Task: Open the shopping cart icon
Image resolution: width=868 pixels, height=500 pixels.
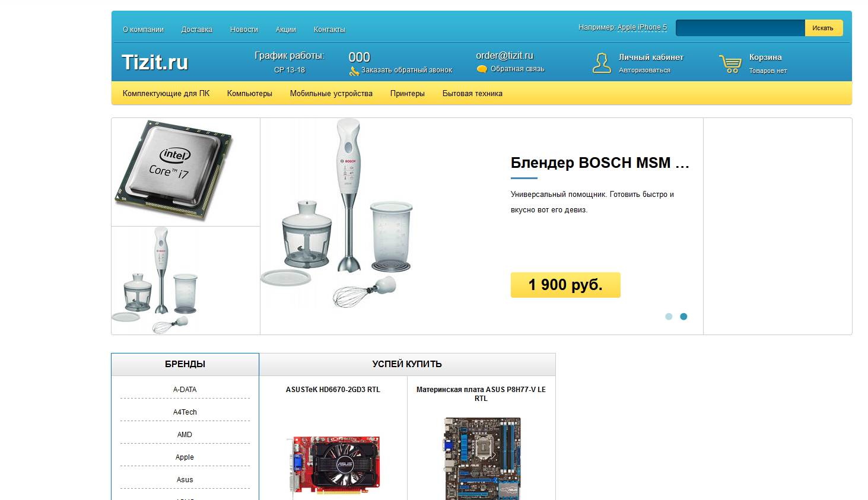Action: (x=730, y=63)
